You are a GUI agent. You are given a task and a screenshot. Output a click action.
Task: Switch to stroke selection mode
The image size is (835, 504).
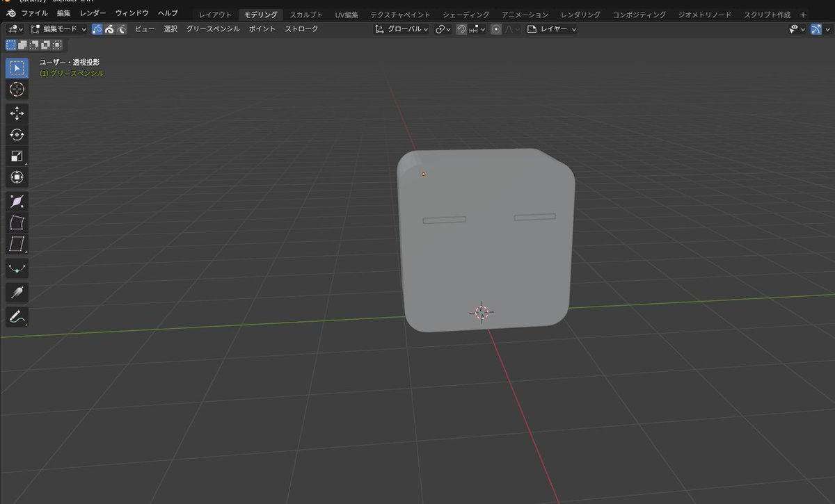[x=109, y=29]
